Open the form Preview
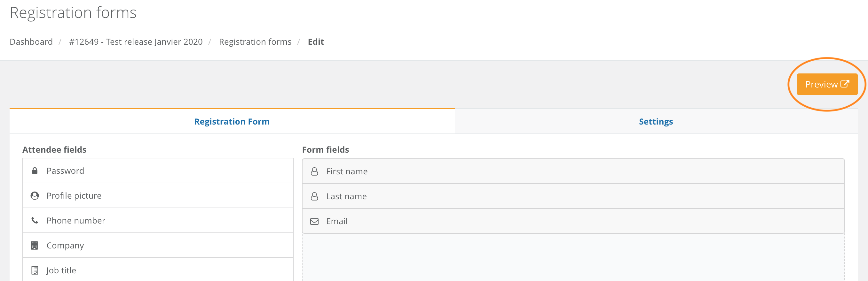Screen dimensions: 868x281 tap(827, 84)
